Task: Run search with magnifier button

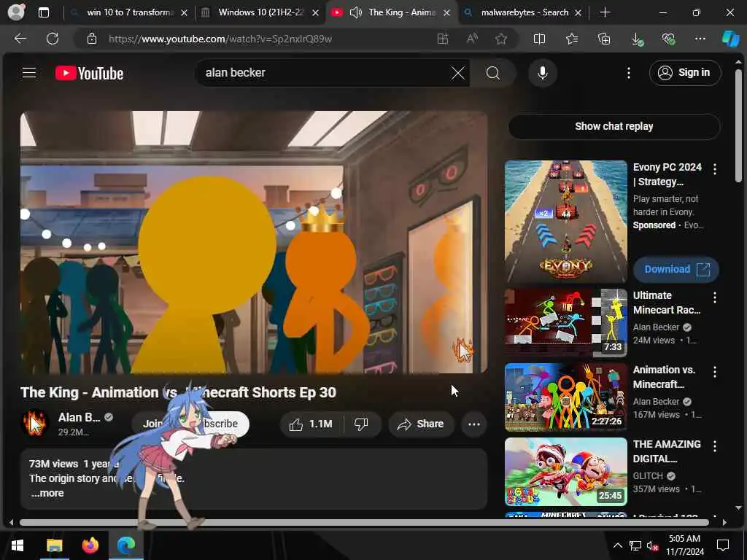Action: (x=493, y=73)
